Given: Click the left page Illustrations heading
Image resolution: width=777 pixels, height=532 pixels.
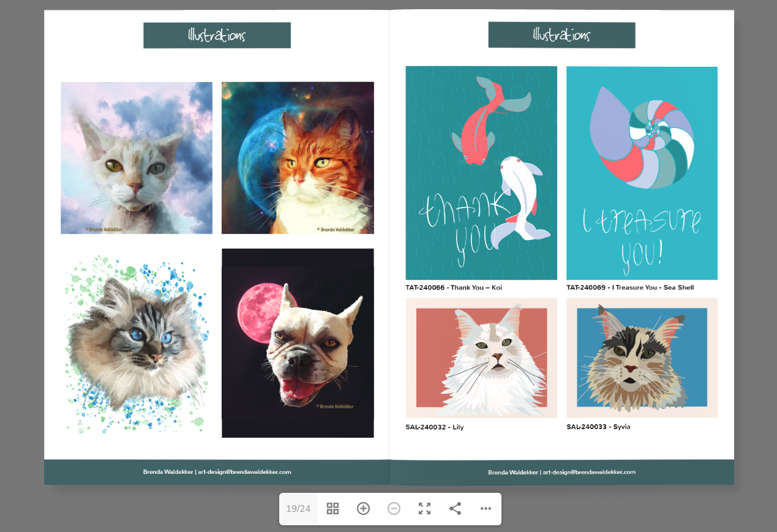Looking at the screenshot, I should (217, 36).
